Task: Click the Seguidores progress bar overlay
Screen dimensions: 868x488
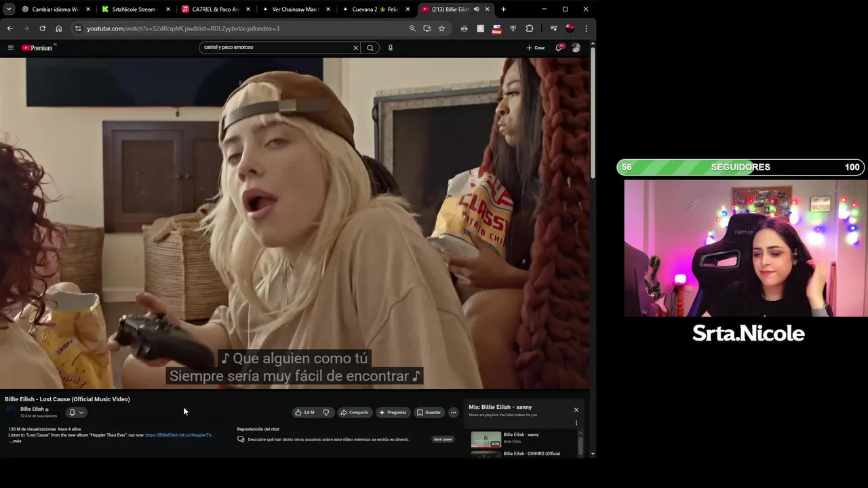Action: pyautogui.click(x=741, y=167)
